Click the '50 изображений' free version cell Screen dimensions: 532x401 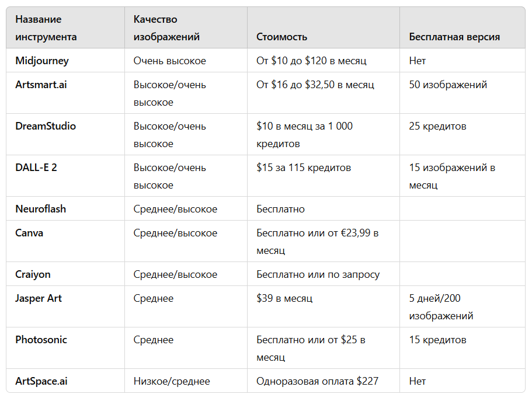(448, 85)
